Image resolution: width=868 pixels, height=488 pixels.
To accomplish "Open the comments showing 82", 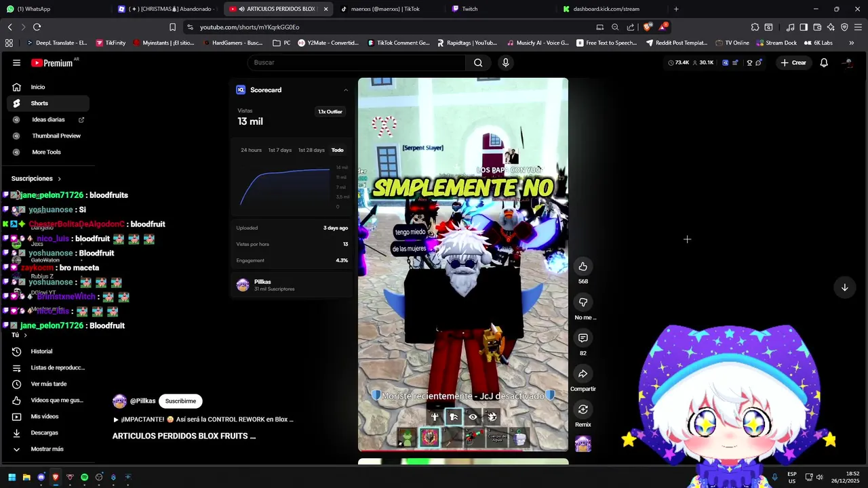I will point(583,338).
